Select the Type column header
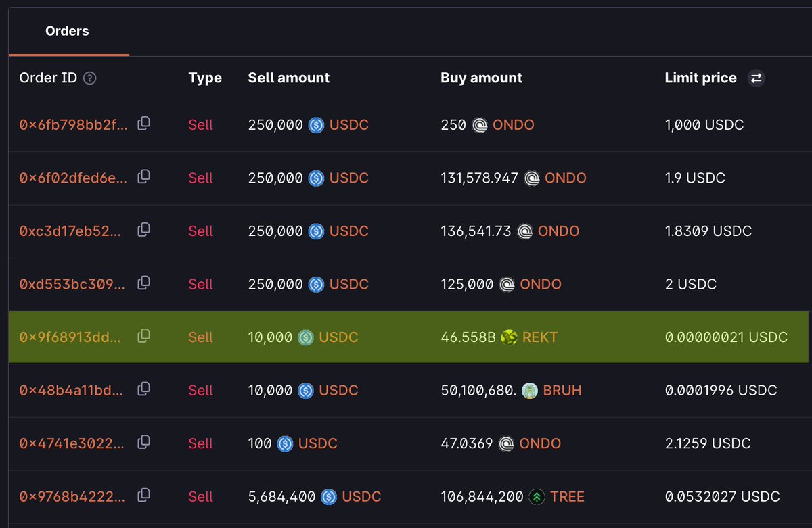 tap(205, 78)
